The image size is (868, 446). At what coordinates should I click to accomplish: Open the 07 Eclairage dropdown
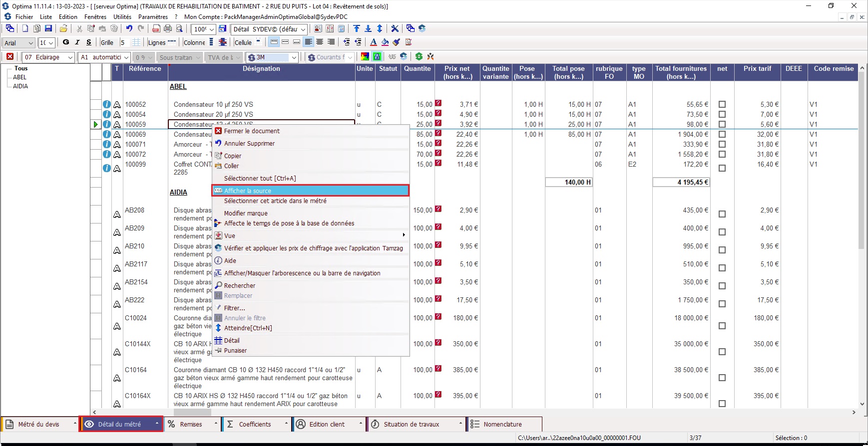pyautogui.click(x=70, y=57)
